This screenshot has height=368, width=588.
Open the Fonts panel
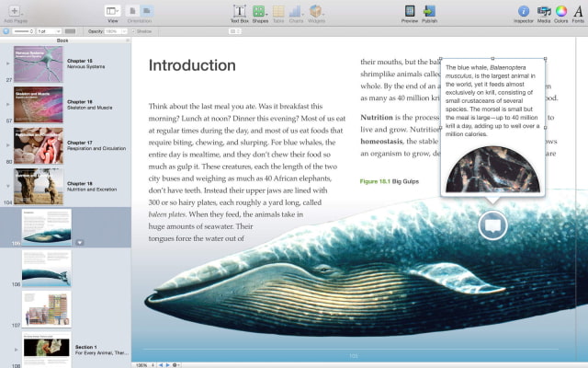point(577,11)
